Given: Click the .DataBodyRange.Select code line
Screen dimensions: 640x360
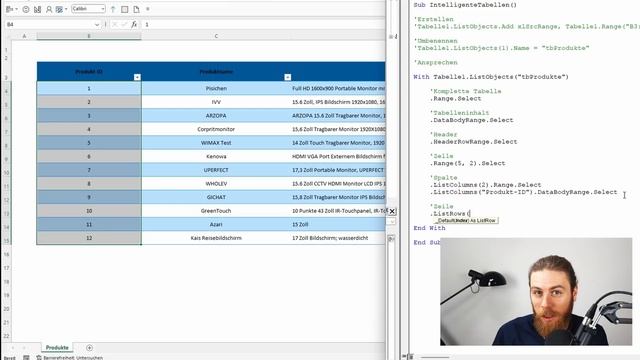Looking at the screenshot, I should tap(471, 120).
